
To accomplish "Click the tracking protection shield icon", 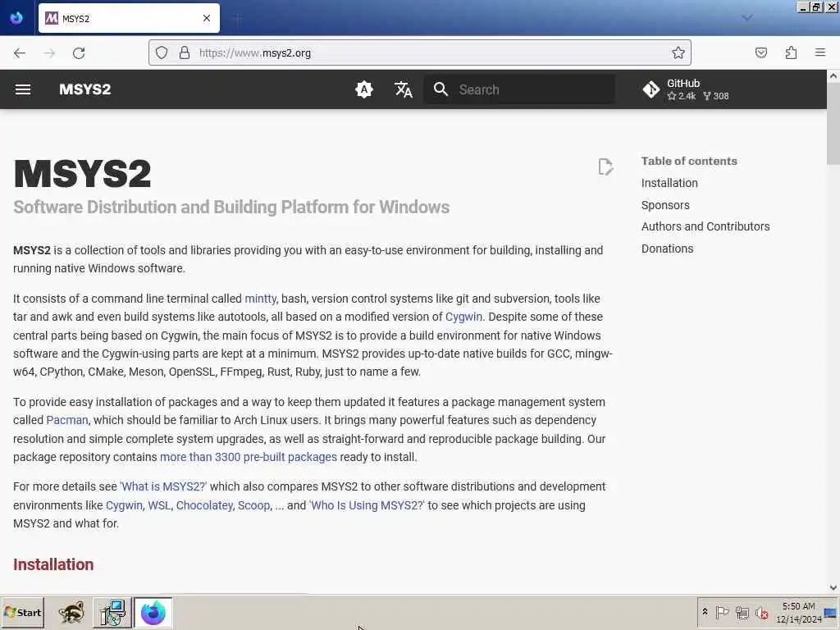I will (x=162, y=52).
